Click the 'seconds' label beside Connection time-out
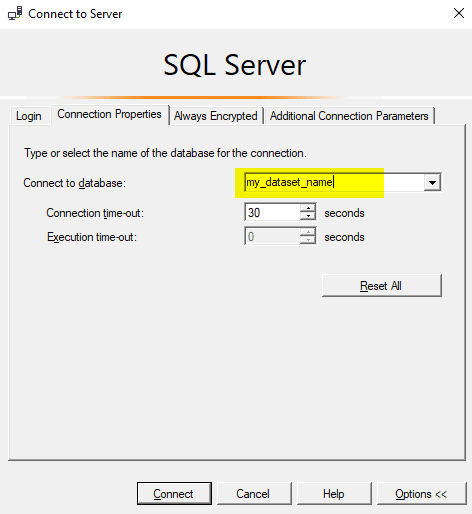Image resolution: width=472 pixels, height=514 pixels. (344, 213)
